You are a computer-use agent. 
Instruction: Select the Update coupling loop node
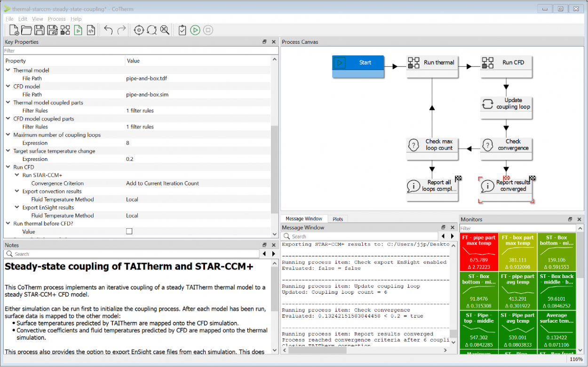(506, 107)
